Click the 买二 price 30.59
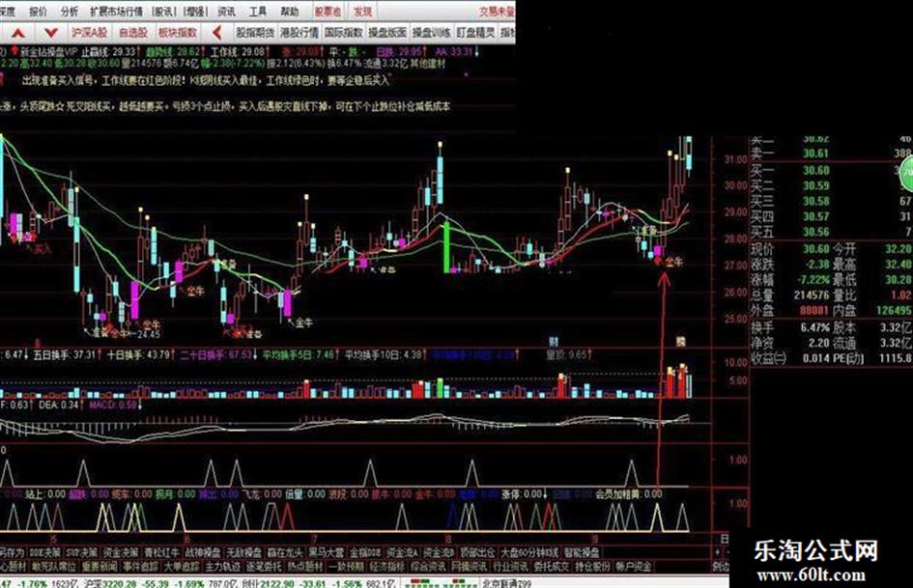This screenshot has width=913, height=588. (815, 185)
